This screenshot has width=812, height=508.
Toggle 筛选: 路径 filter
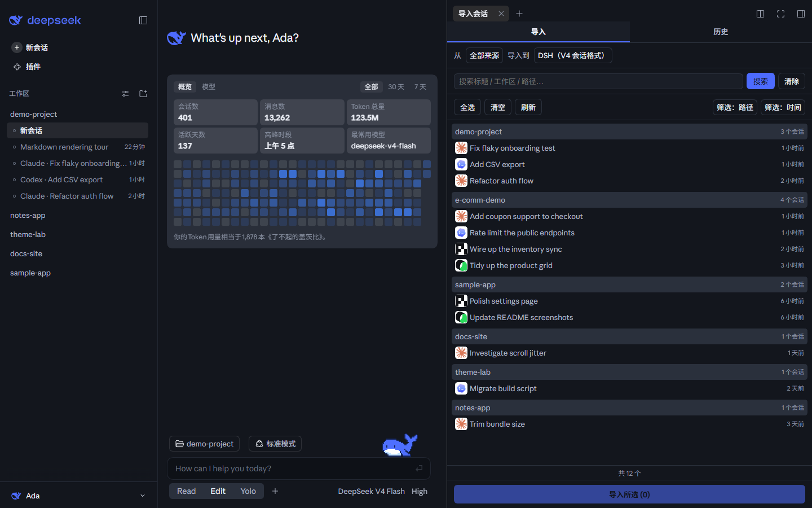(x=735, y=107)
